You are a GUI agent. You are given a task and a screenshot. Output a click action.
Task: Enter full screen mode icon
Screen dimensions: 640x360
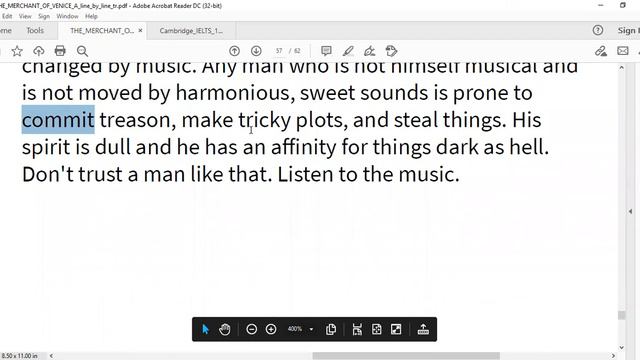[x=396, y=329]
